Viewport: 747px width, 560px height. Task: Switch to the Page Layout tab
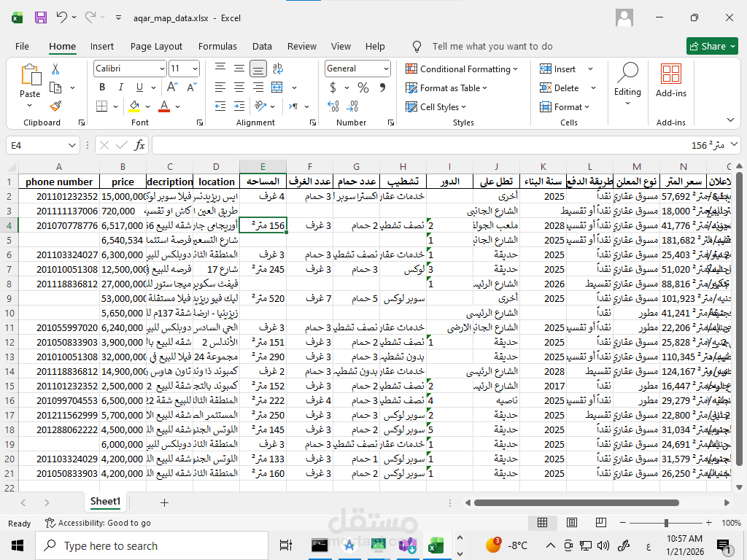click(156, 46)
